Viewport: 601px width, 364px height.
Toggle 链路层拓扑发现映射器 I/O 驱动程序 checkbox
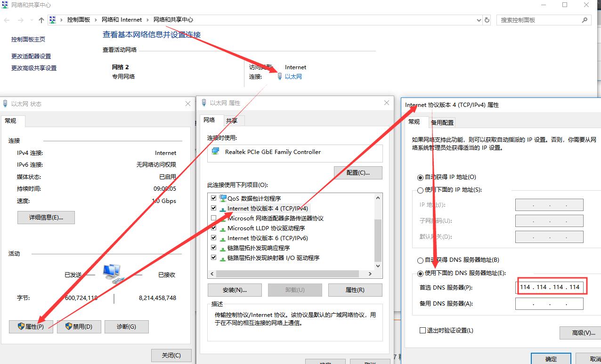[x=214, y=258]
